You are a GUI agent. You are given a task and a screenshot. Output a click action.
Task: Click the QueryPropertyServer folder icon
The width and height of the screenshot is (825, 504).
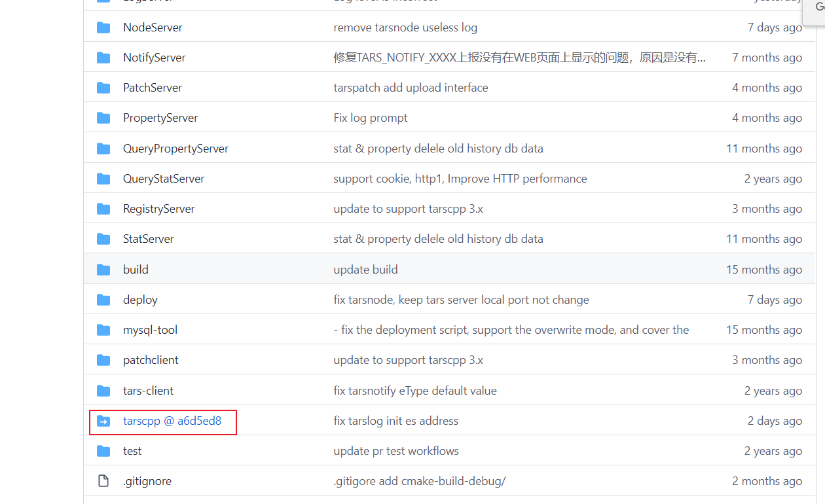coord(103,149)
